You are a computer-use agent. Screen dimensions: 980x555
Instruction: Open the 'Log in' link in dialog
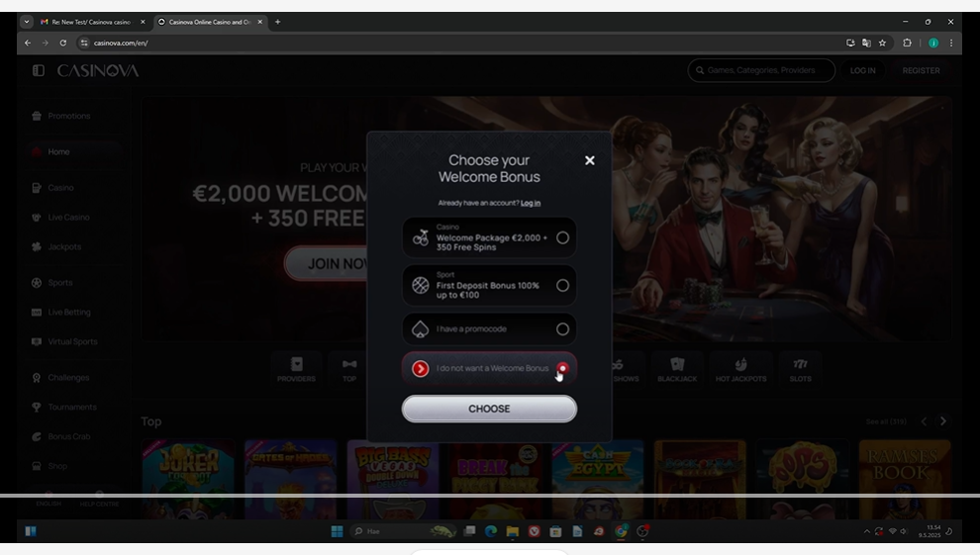pos(531,203)
